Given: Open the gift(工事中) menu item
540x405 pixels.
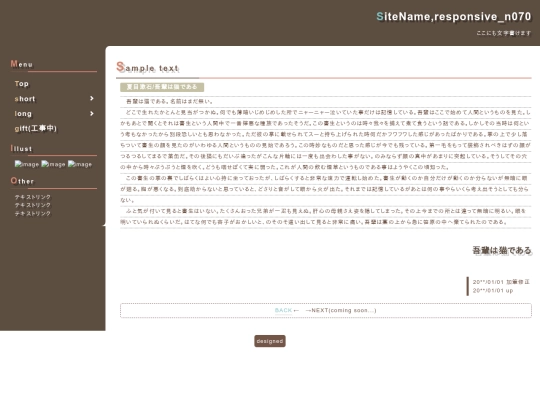Looking at the screenshot, I should [x=35, y=128].
